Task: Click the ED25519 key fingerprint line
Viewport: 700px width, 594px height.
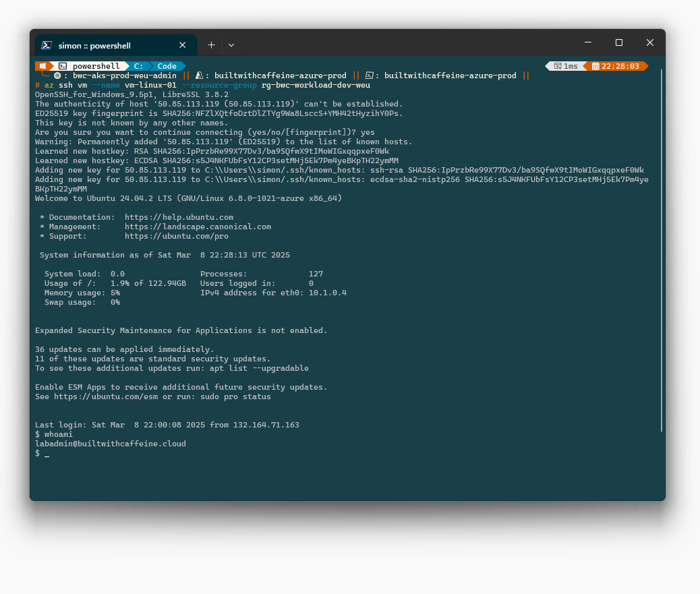Action: (218, 113)
